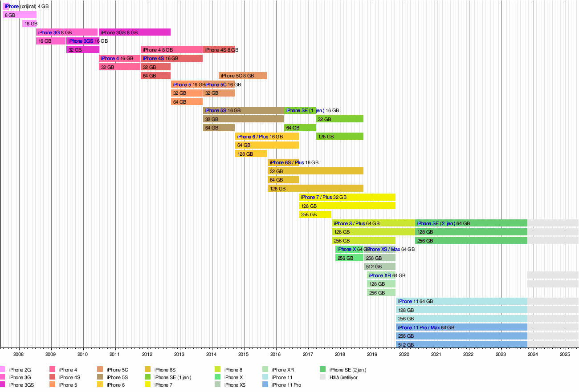The image size is (579, 392).
Task: Click the gray Hâlâ üretiliyor legend swatch
Action: [322, 378]
